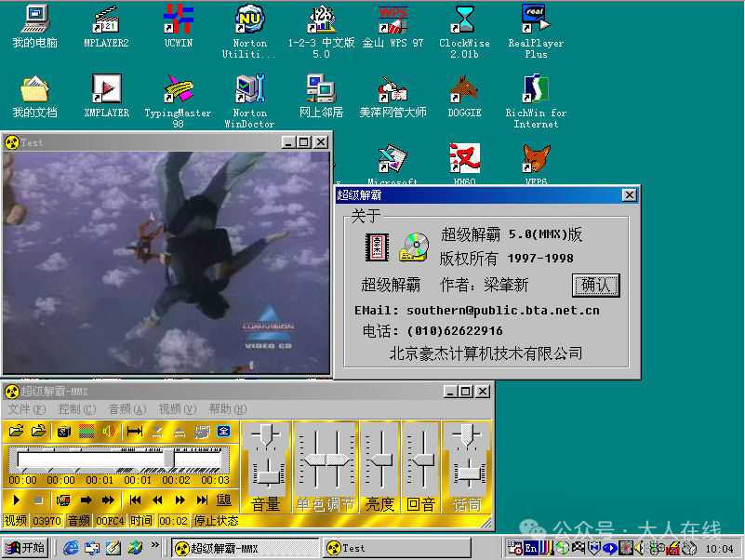
Task: Click the eject icon in player toolbar
Action: tap(180, 432)
